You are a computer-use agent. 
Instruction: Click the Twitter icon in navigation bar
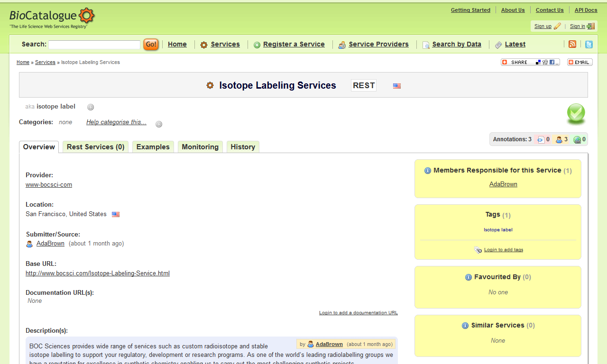(x=589, y=44)
